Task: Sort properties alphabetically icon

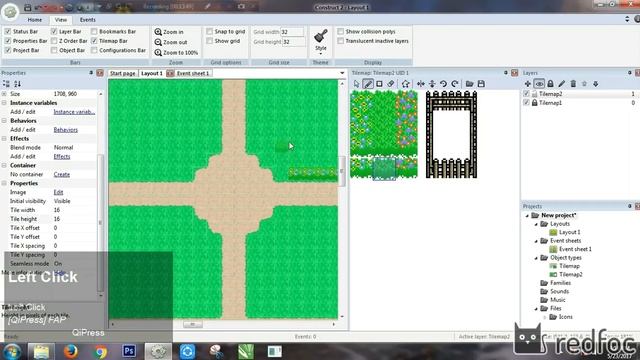Action: coord(17,84)
